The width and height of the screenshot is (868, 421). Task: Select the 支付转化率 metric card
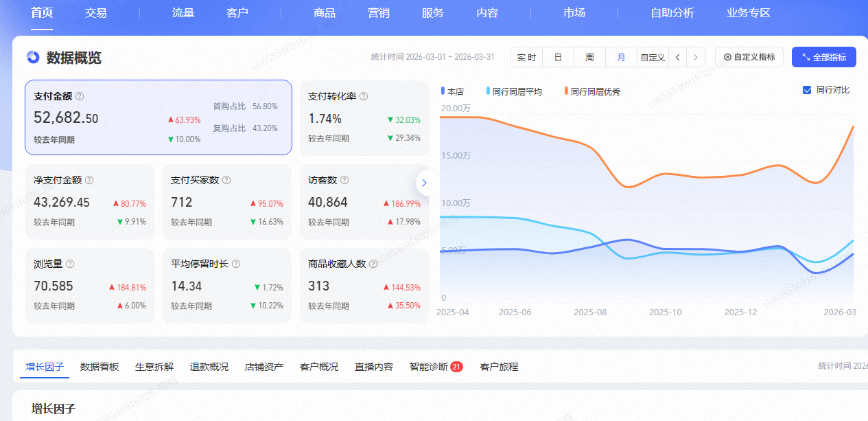tap(364, 117)
